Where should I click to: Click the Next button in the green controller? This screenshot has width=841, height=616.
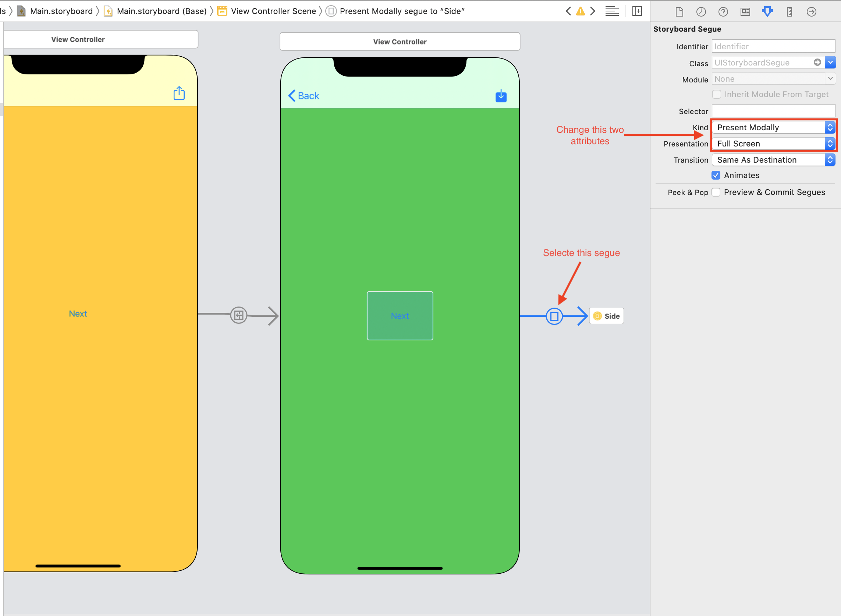coord(400,315)
